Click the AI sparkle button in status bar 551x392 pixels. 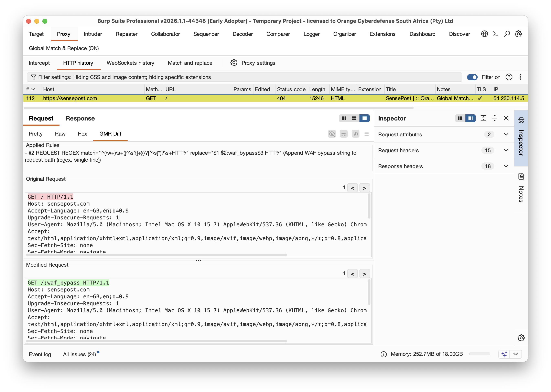[x=504, y=354]
